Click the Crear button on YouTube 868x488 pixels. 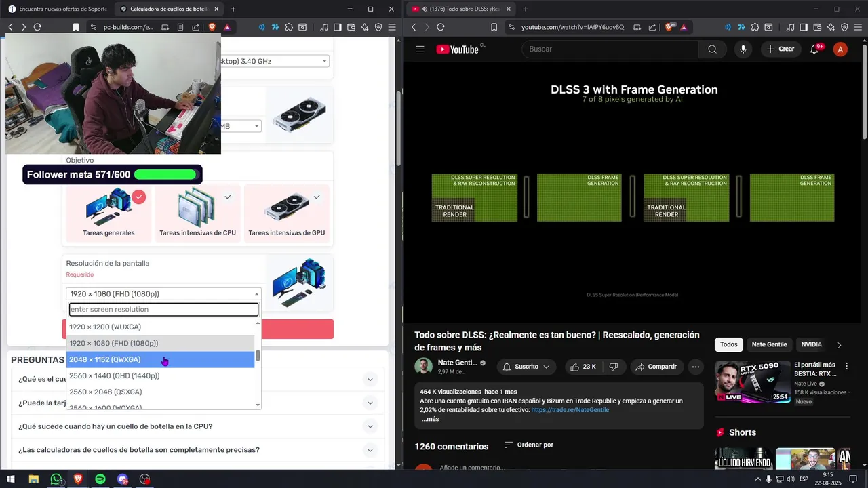[x=780, y=49]
